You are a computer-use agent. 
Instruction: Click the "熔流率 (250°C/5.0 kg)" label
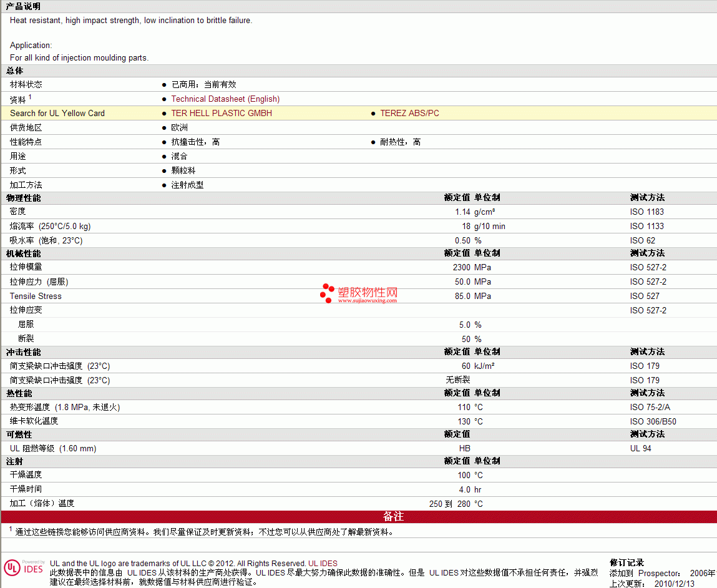click(x=51, y=227)
